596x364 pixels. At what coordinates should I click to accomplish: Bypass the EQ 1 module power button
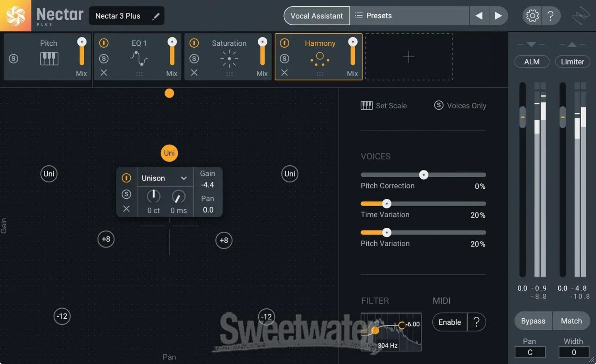pyautogui.click(x=104, y=43)
